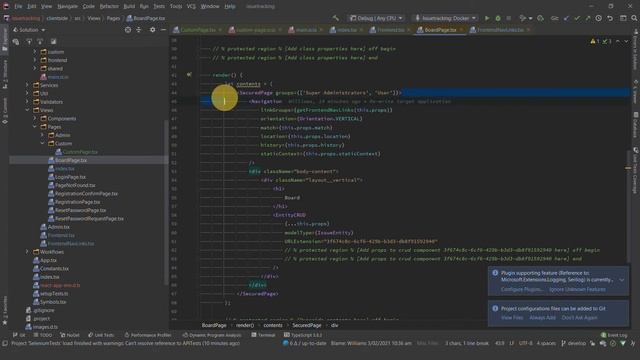Click the VCS history clock icon
Image resolution: width=640 pixels, height=360 pixels.
click(x=599, y=18)
